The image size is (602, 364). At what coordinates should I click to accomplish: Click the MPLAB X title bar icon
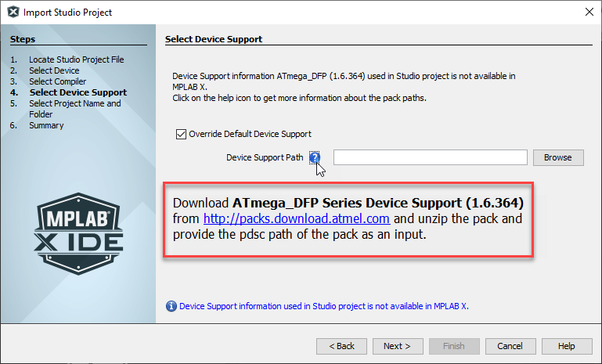13,13
